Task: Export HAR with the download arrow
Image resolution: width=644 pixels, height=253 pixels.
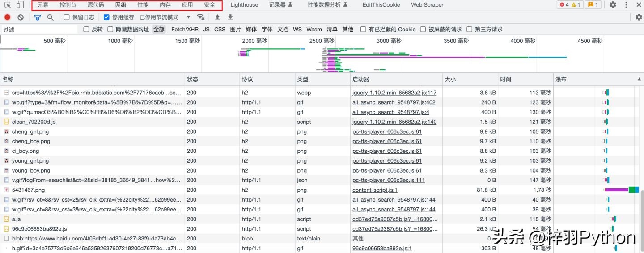Action: point(230,17)
